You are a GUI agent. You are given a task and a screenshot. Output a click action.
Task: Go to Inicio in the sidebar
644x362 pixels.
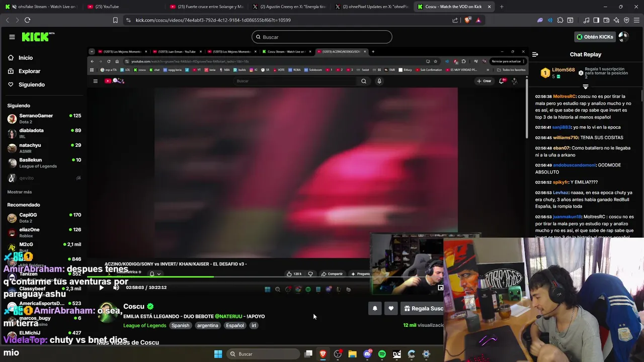(x=26, y=58)
